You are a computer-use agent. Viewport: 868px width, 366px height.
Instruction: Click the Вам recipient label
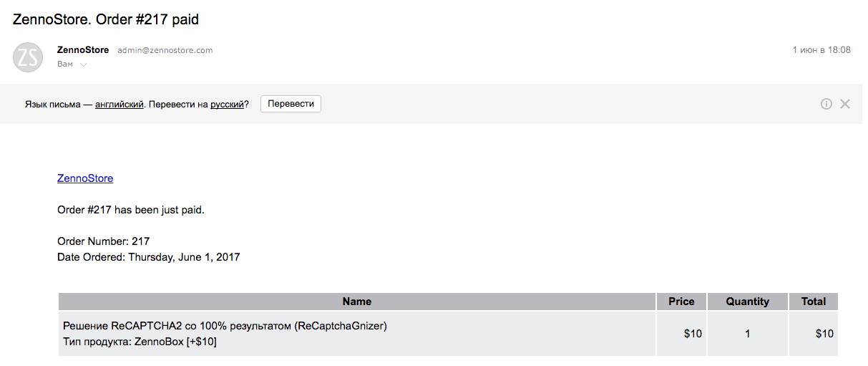tap(65, 64)
